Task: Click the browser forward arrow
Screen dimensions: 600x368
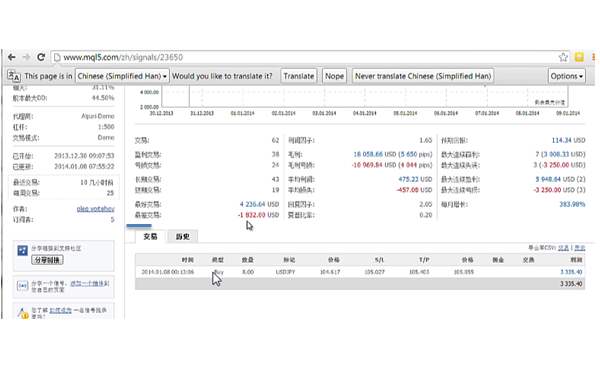Action: point(26,57)
